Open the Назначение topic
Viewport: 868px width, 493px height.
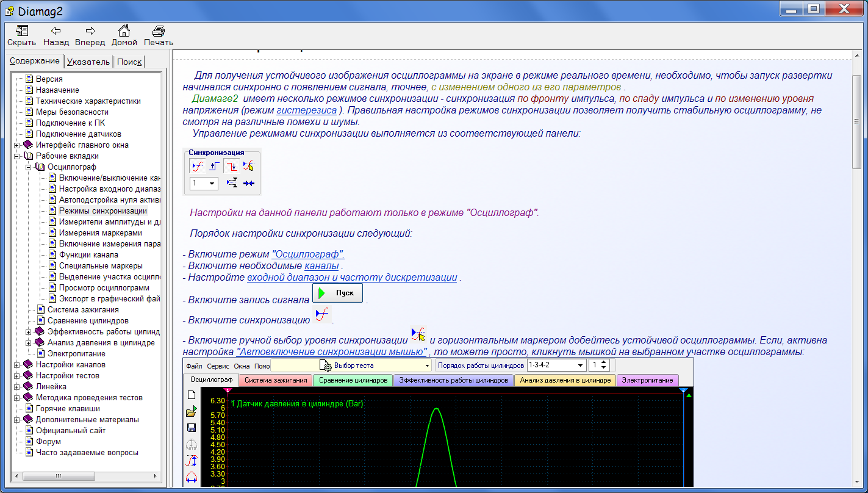coord(57,90)
